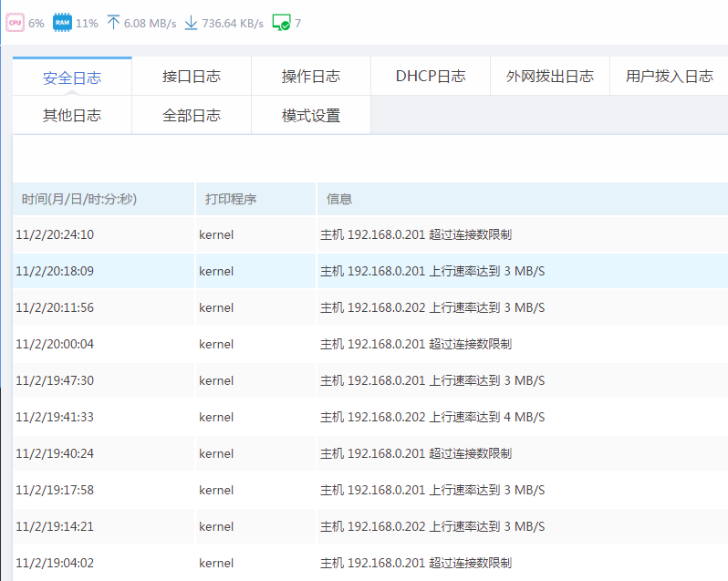Open the 接口日志 tab
The width and height of the screenshot is (728, 581).
pos(192,76)
